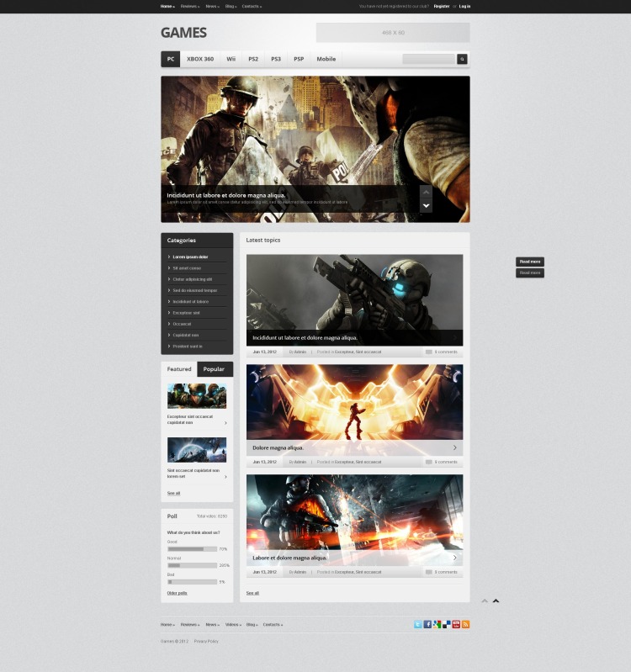Open 'See all' under Latest topics
Image resolution: width=631 pixels, height=672 pixels.
point(252,593)
